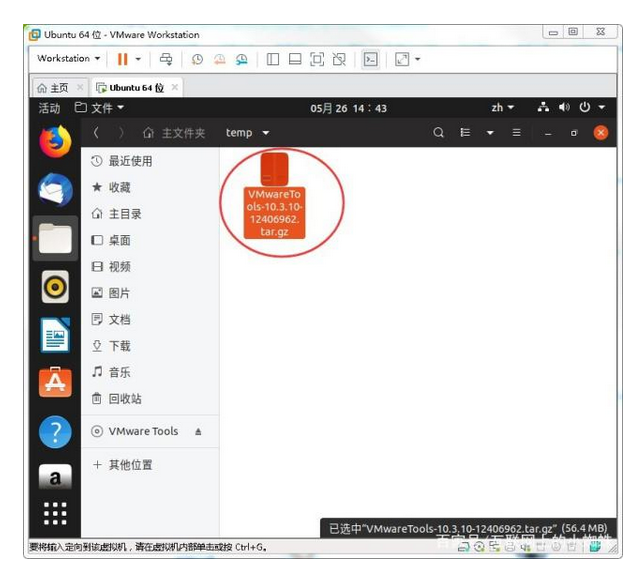Expand the view options dropdown arrow

(490, 133)
